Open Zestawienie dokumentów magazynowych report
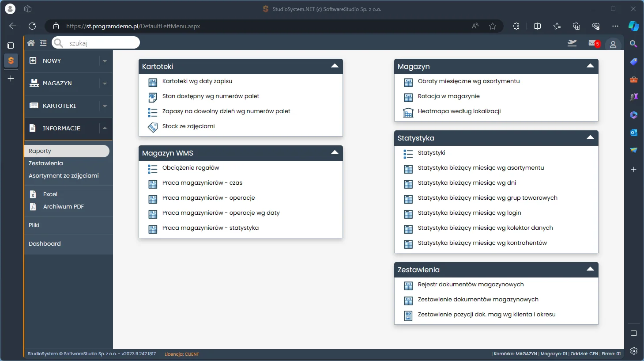 coord(478,300)
